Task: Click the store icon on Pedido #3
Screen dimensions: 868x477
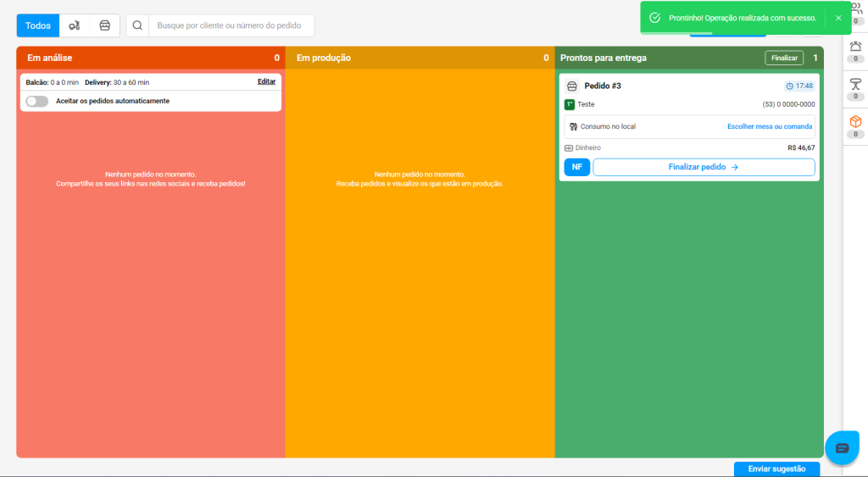Action: (x=572, y=86)
